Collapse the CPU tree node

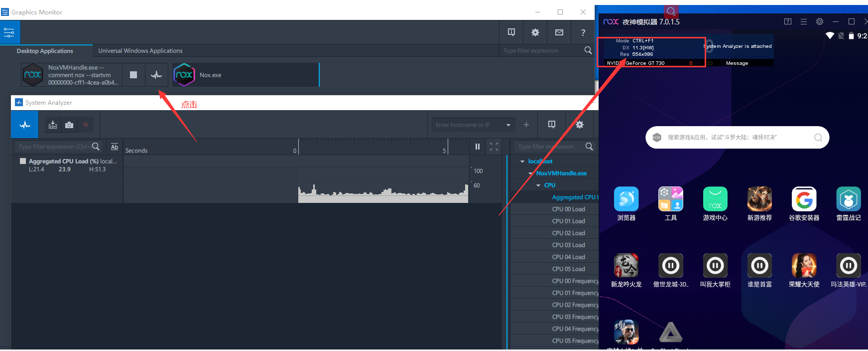pos(538,185)
